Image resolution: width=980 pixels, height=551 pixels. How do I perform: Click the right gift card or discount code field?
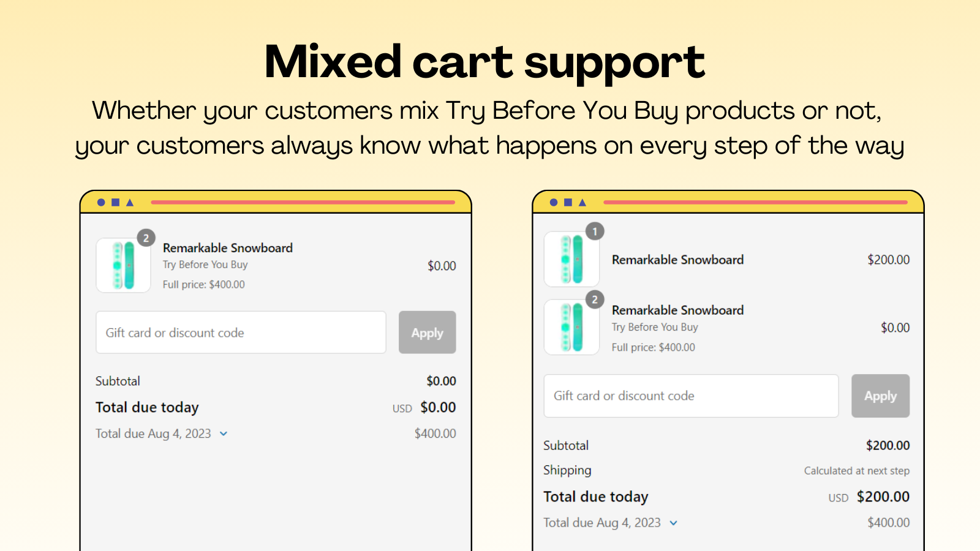pyautogui.click(x=691, y=395)
